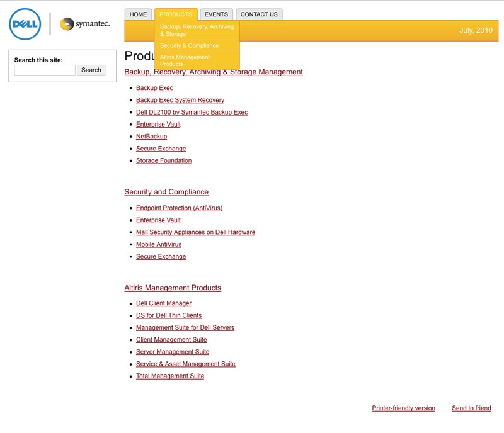Open Dell DL2100 by Symantec Backup Exec
Image resolution: width=504 pixels, height=433 pixels.
click(x=192, y=113)
